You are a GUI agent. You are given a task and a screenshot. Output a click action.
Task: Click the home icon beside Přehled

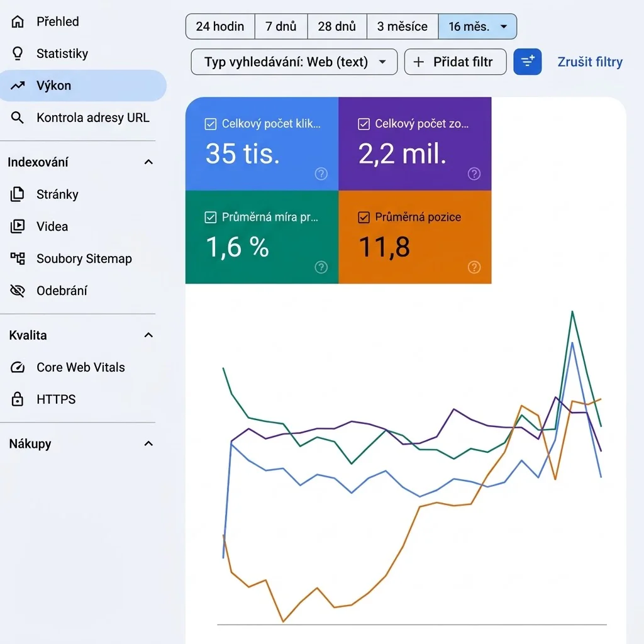tap(17, 21)
